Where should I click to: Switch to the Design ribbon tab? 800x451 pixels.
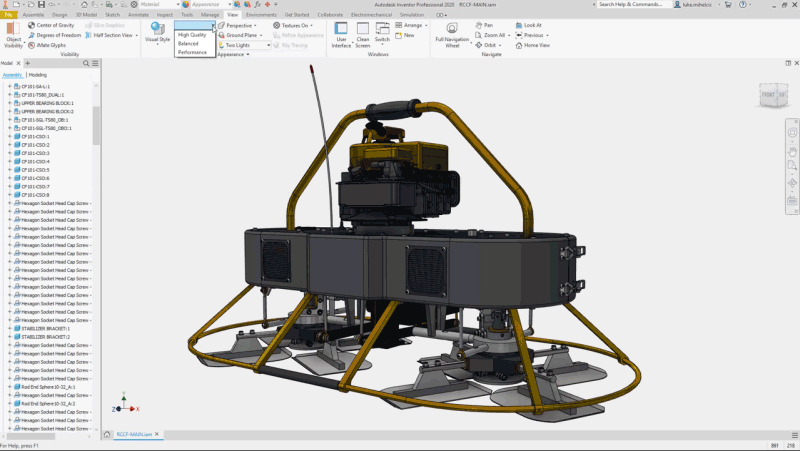[59, 15]
